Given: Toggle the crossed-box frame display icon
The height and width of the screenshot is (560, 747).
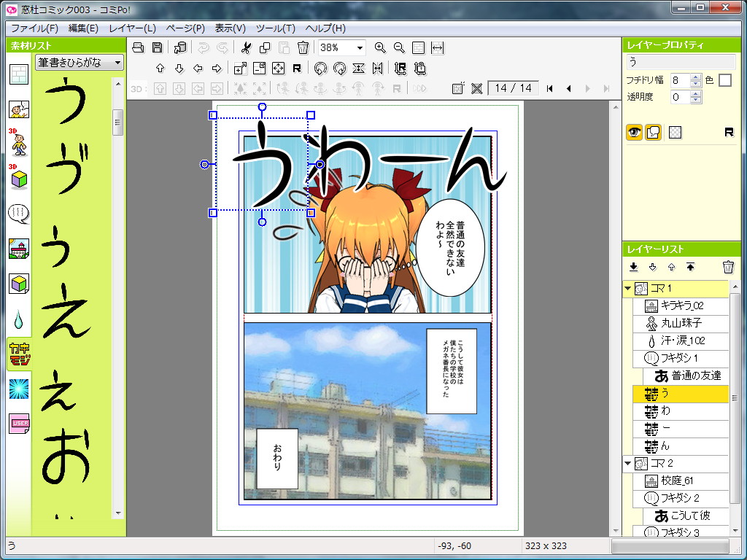Looking at the screenshot, I should pyautogui.click(x=476, y=88).
